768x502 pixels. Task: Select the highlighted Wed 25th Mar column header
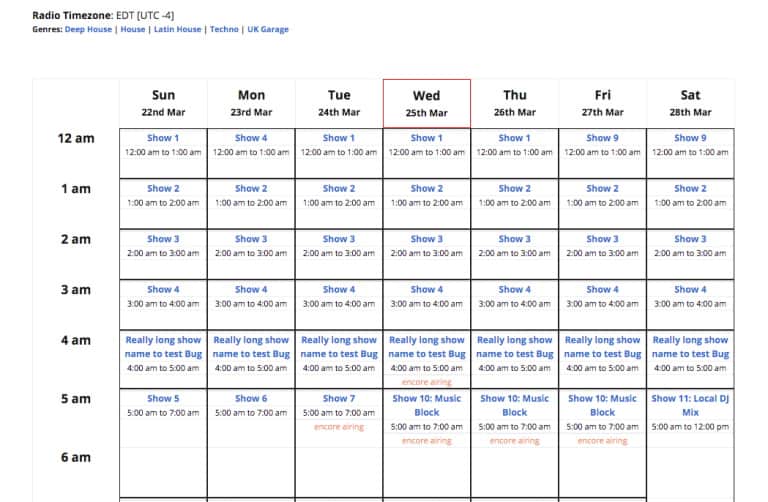426,103
